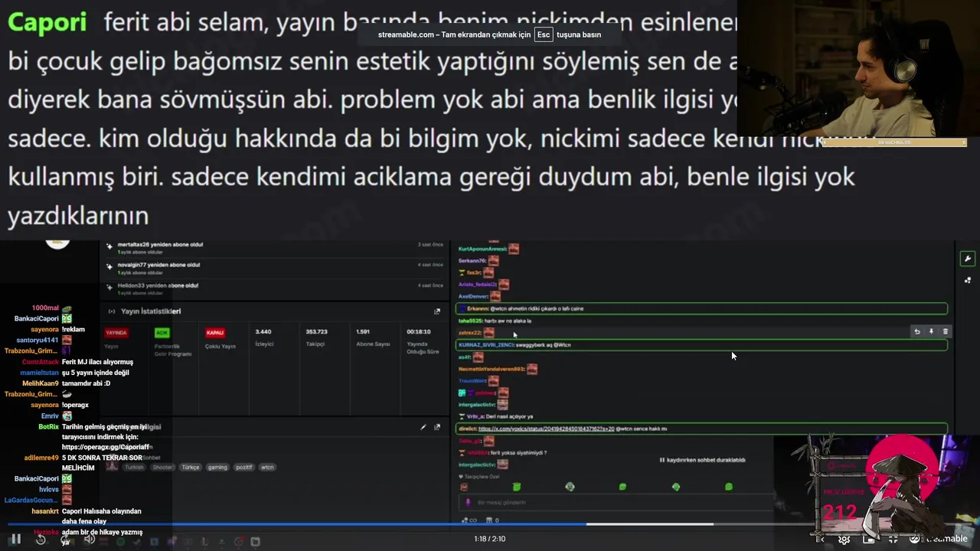Click 'Helidon33 yeniden abone oldu!' activity row
Image resolution: width=980 pixels, height=551 pixels.
276,289
